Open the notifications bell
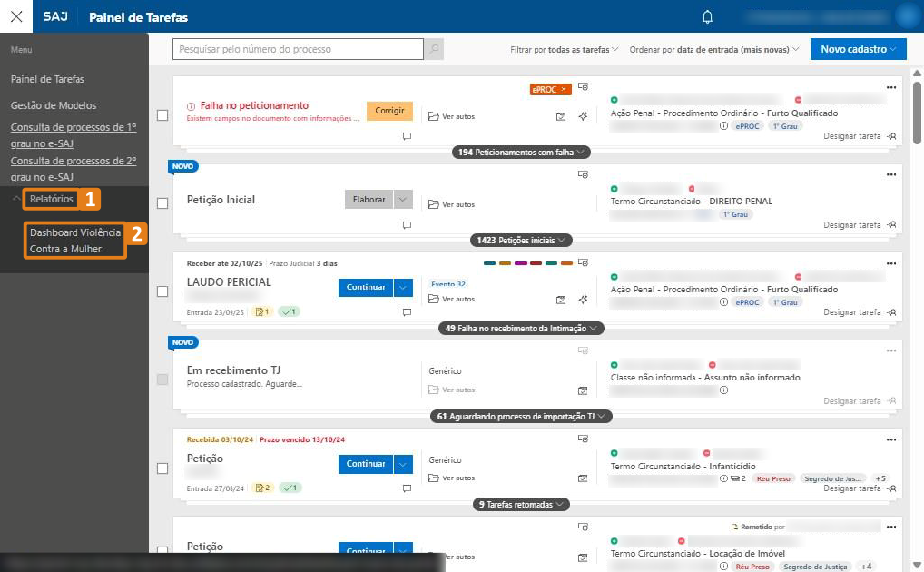 tap(707, 16)
